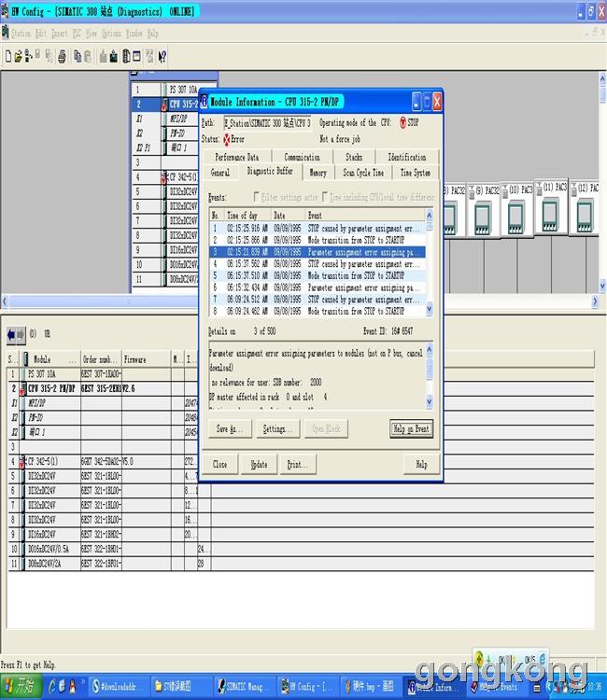Click the station view horizontal scroll-right arrow
Screen dimensions: 607x700
point(595,301)
